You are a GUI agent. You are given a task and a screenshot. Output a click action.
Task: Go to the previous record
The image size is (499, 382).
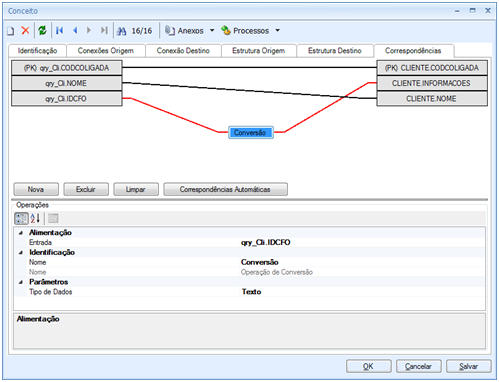point(75,31)
